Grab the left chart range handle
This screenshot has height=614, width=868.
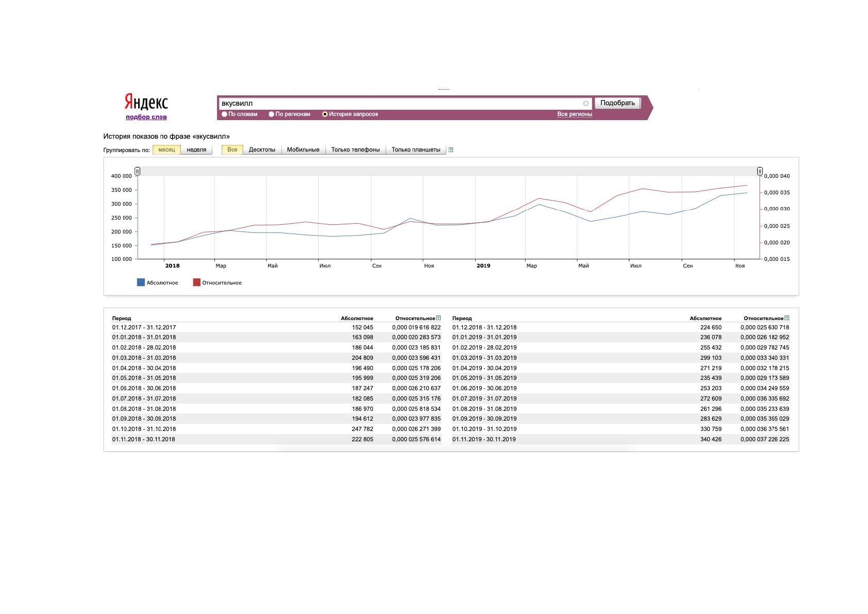137,171
